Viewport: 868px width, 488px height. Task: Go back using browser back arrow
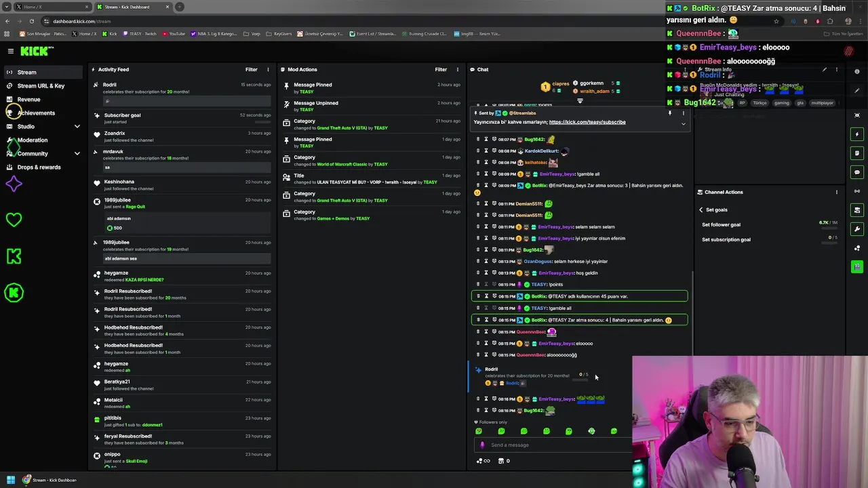7,21
